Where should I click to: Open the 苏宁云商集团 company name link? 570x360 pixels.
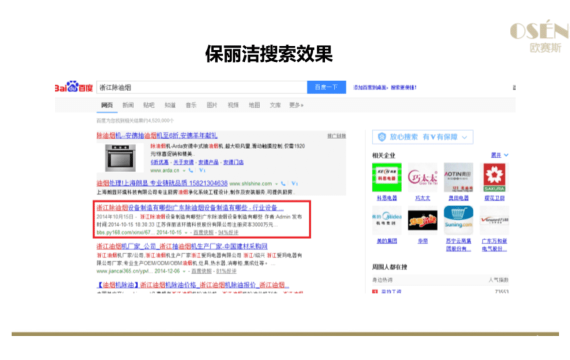[458, 245]
